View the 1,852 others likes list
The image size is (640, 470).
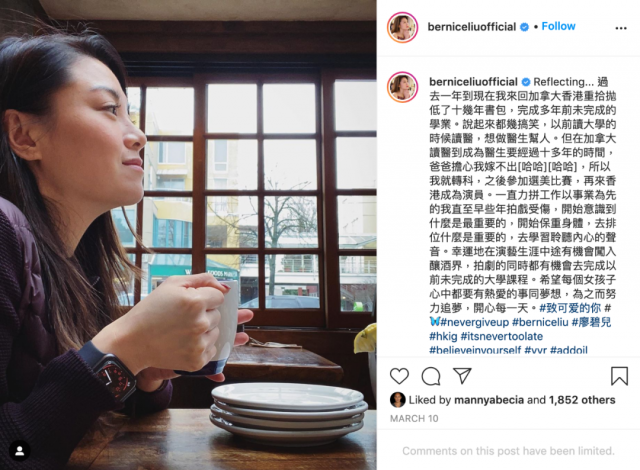coord(582,400)
